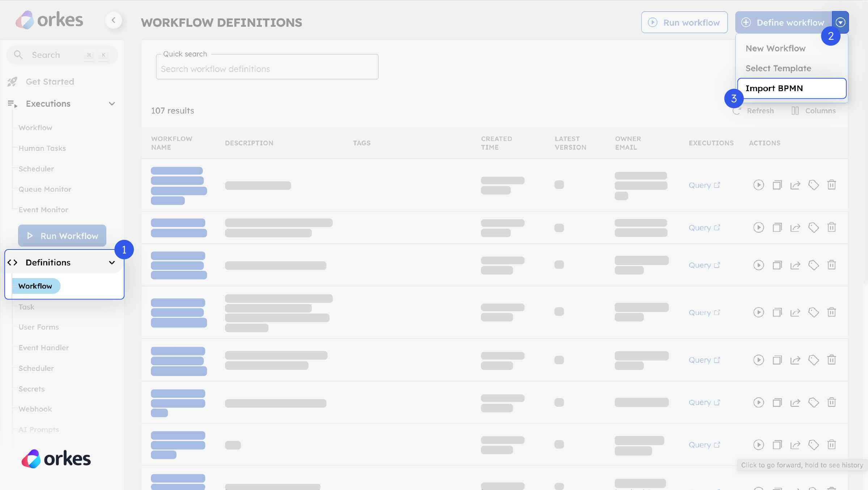Click the workflow definitions quick search field
The width and height of the screenshot is (868, 490).
coord(267,69)
